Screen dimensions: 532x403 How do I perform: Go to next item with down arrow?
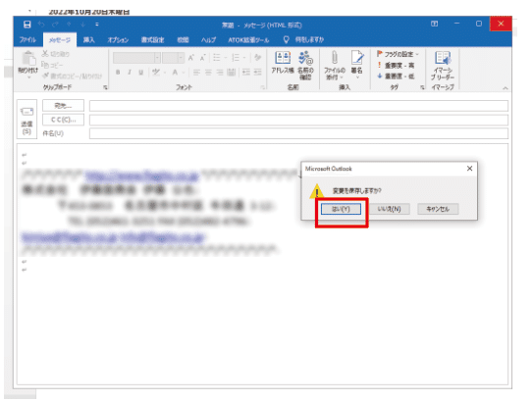pos(82,25)
